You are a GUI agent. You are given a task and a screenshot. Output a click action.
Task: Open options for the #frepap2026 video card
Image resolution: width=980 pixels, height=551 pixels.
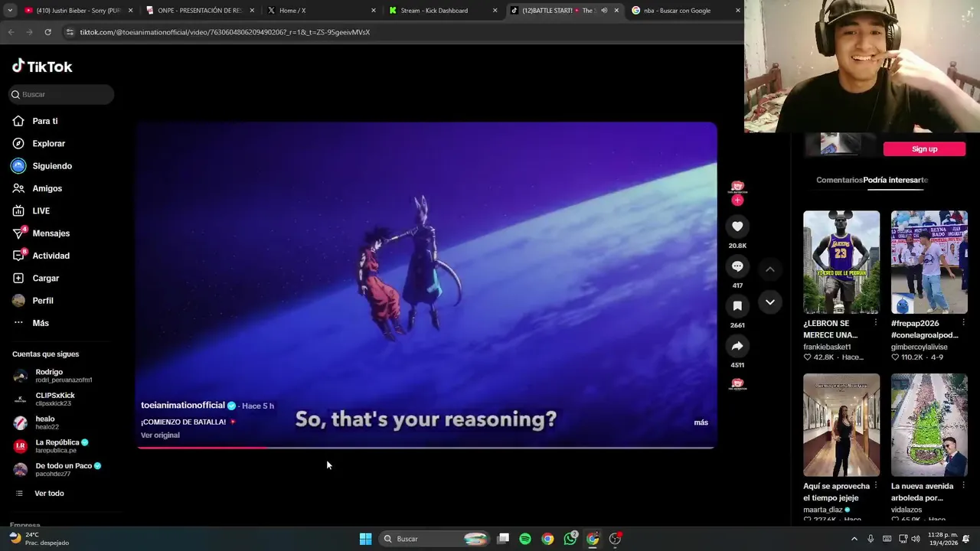pos(963,323)
